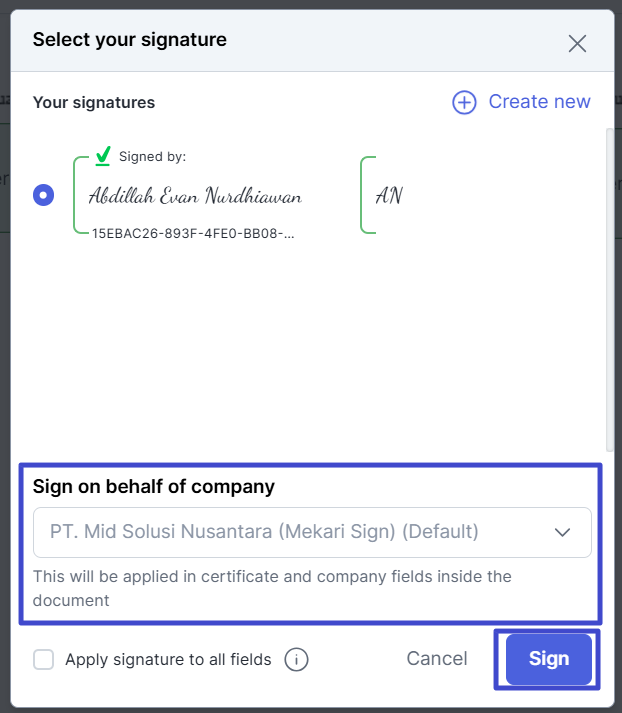The image size is (622, 713).
Task: Click the signature ID 15EBAC26-893F-4FE0-BB08 text
Action: tap(194, 233)
